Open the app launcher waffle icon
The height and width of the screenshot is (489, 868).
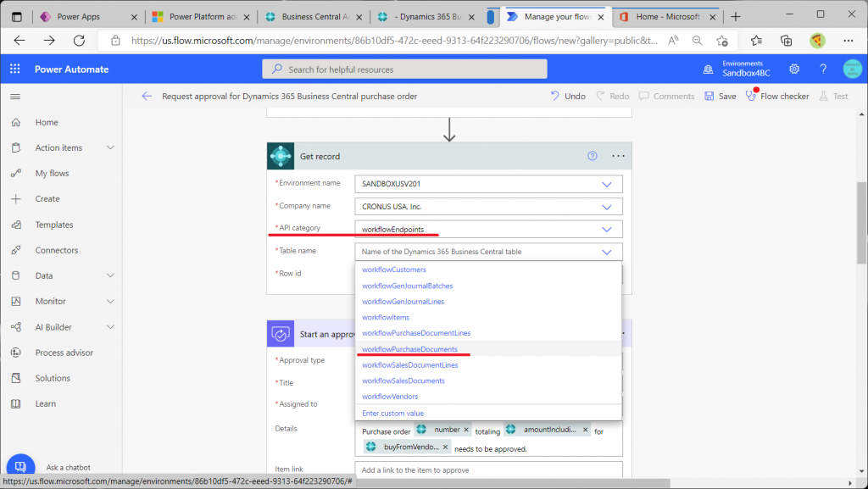[15, 69]
